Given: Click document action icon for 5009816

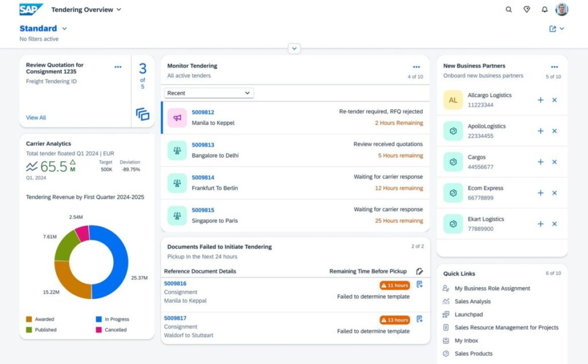Looking at the screenshot, I should point(420,285).
